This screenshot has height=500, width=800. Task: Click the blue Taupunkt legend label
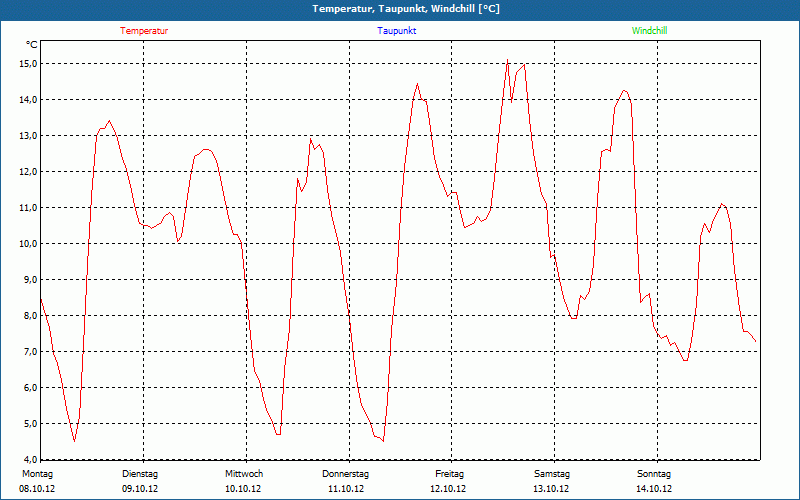click(x=396, y=31)
